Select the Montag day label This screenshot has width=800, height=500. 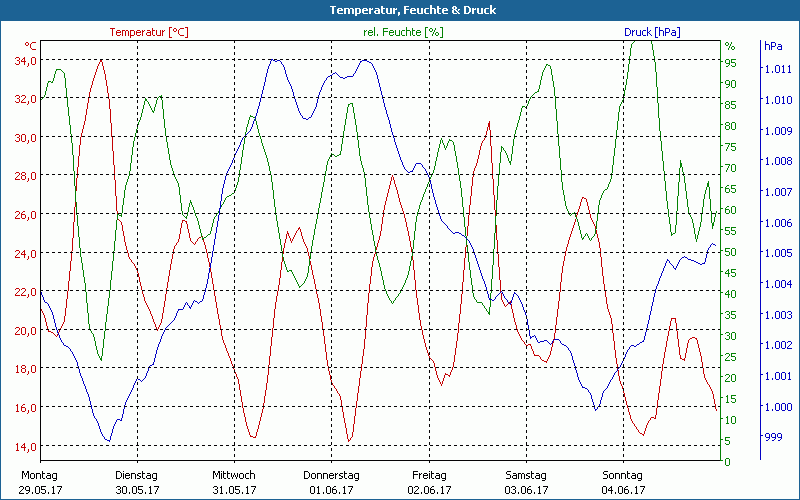point(40,475)
